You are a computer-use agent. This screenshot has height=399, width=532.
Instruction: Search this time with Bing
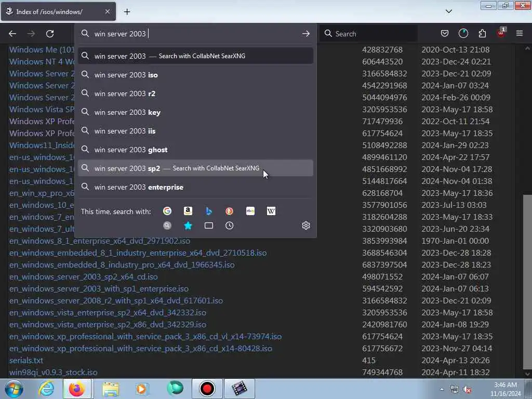coord(209,211)
